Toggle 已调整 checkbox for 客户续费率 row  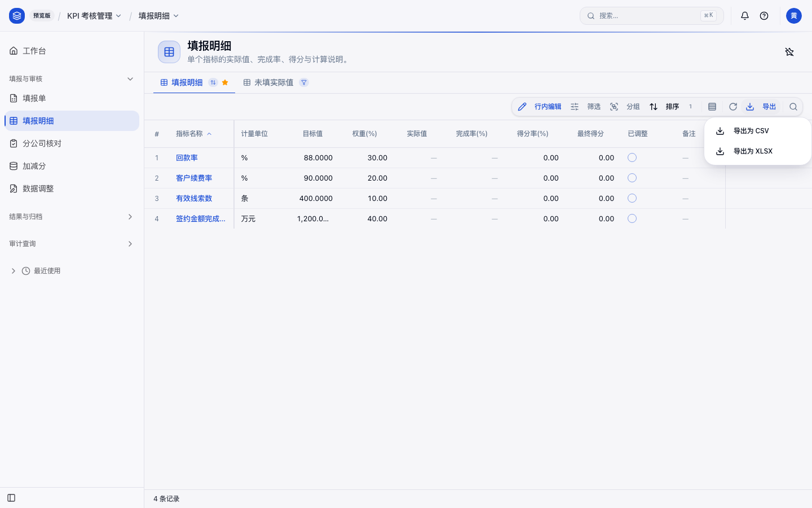point(632,178)
